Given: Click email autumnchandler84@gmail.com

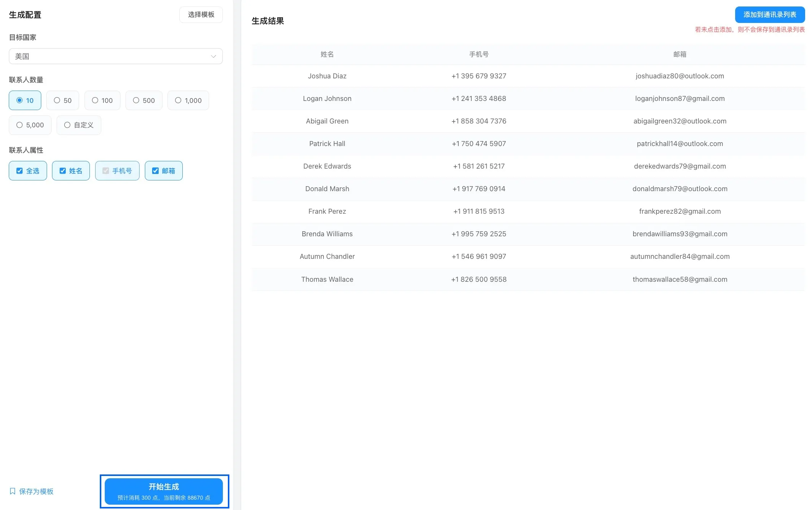Looking at the screenshot, I should 680,256.
